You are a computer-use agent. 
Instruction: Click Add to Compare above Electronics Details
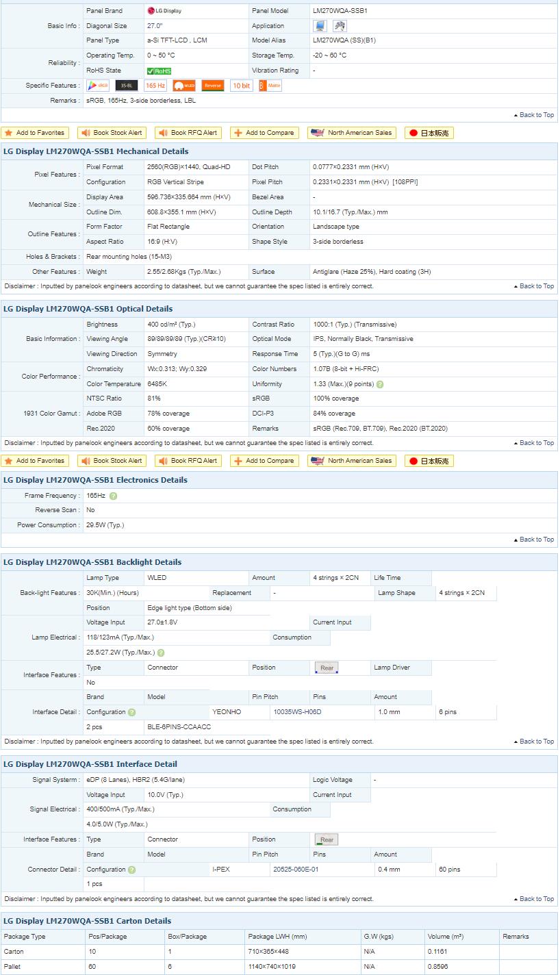click(x=265, y=461)
